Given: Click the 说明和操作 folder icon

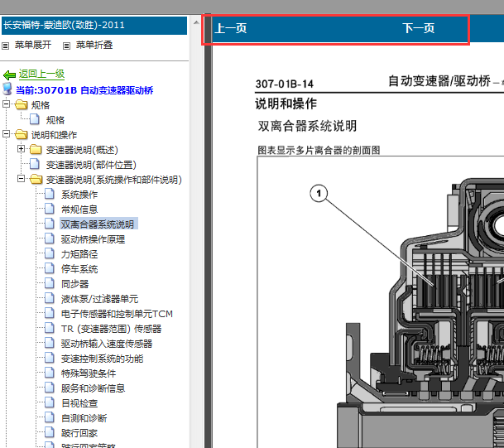Looking at the screenshot, I should click(x=22, y=134).
